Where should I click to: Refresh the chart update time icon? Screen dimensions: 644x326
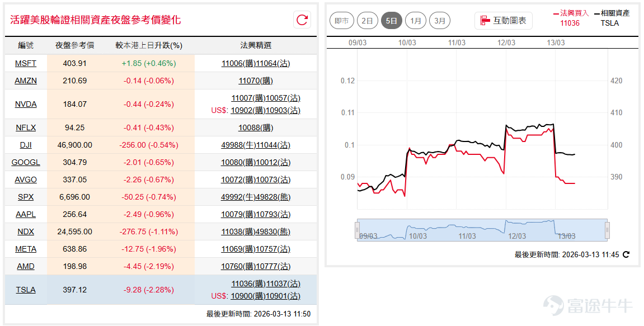point(626,254)
